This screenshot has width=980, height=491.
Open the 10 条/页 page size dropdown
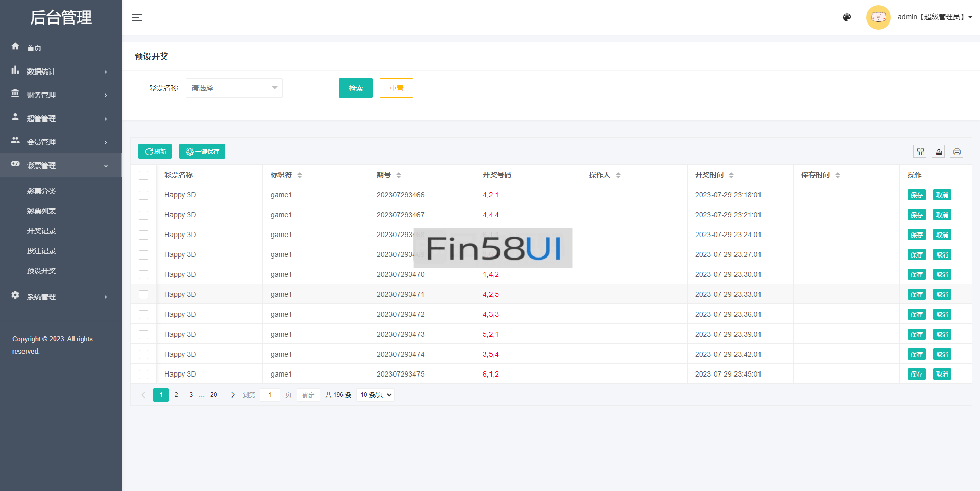[376, 395]
